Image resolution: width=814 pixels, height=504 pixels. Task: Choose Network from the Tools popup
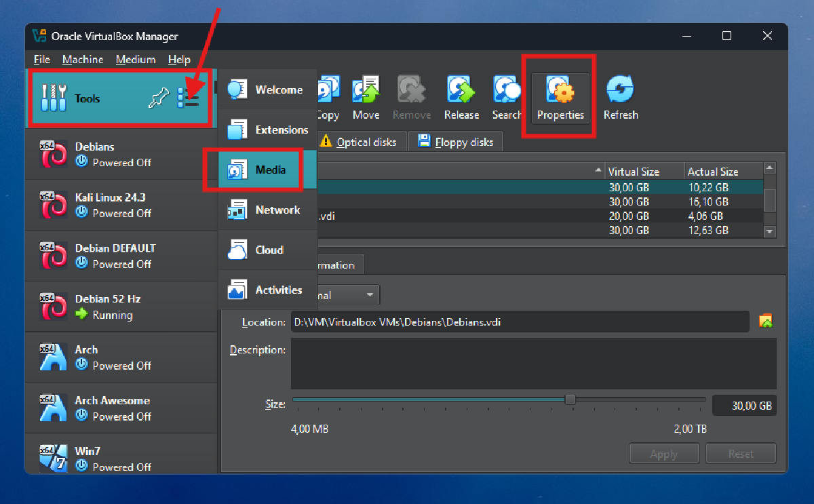(268, 210)
